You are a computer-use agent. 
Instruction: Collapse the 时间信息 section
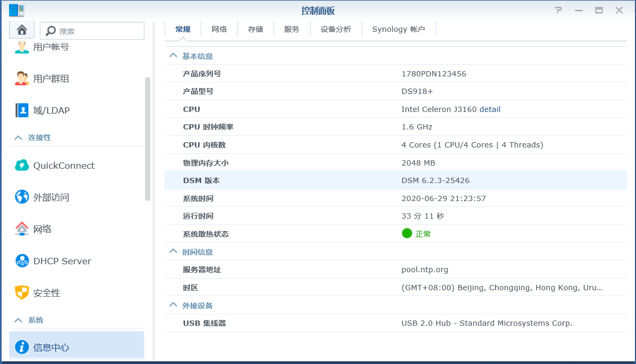[173, 251]
